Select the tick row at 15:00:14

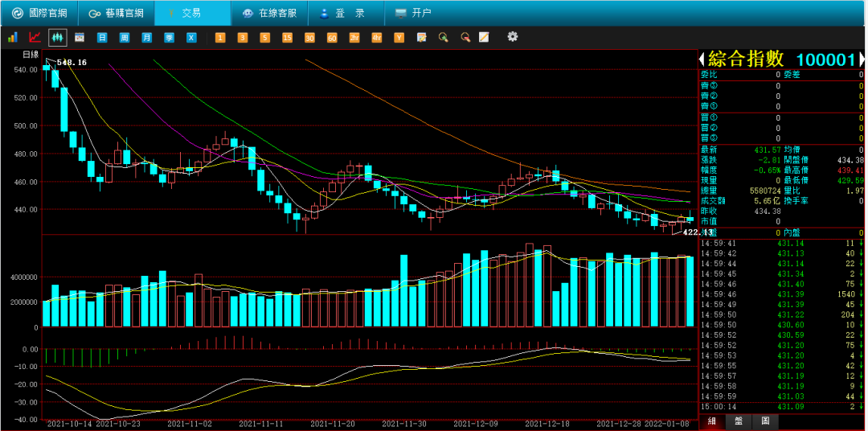click(781, 406)
